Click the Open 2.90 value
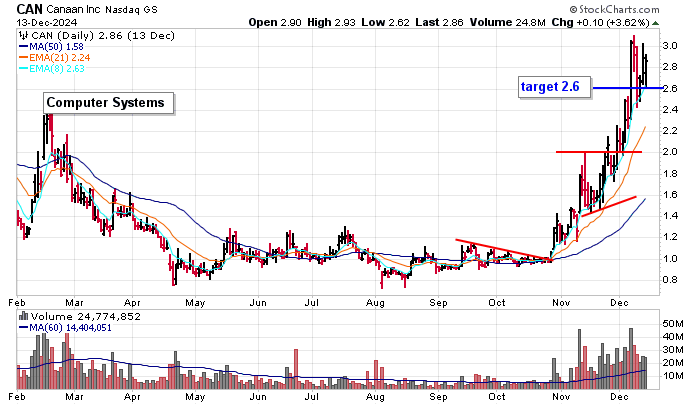The height and width of the screenshot is (405, 700). pyautogui.click(x=275, y=22)
